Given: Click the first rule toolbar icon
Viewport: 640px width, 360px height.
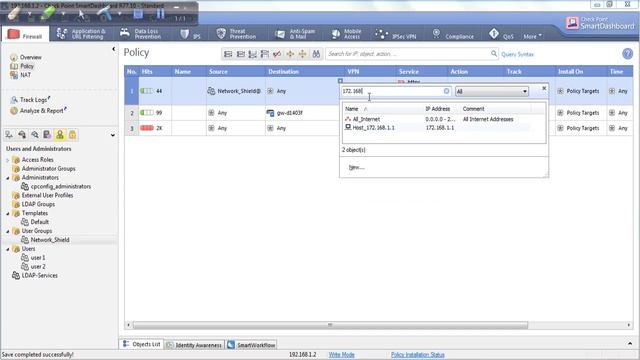Looking at the screenshot, I should [228, 54].
